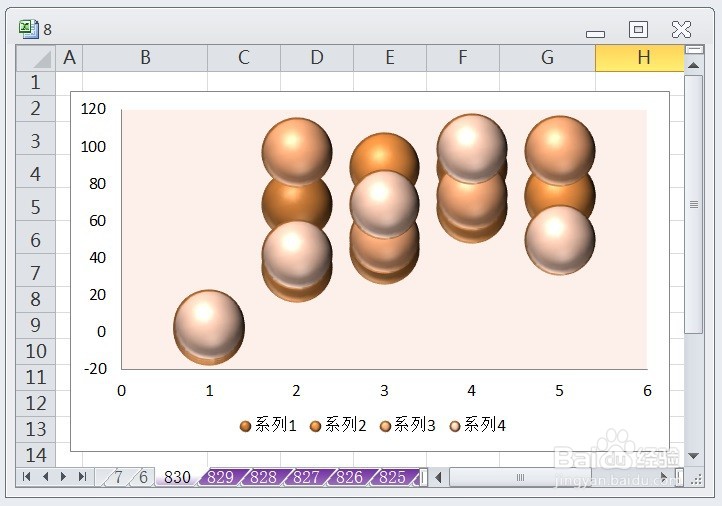Switch to sheet tab 826
Screen dimensions: 722x506
coord(349,477)
